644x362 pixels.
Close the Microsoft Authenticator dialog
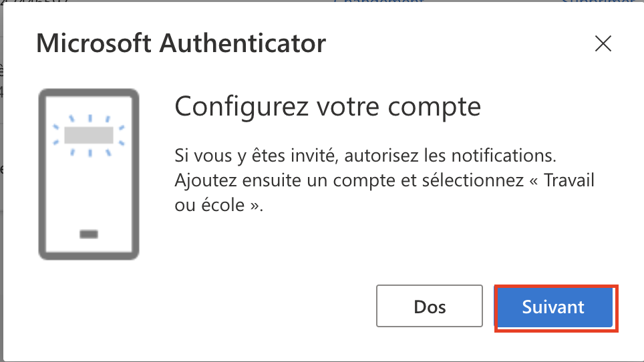tap(603, 44)
